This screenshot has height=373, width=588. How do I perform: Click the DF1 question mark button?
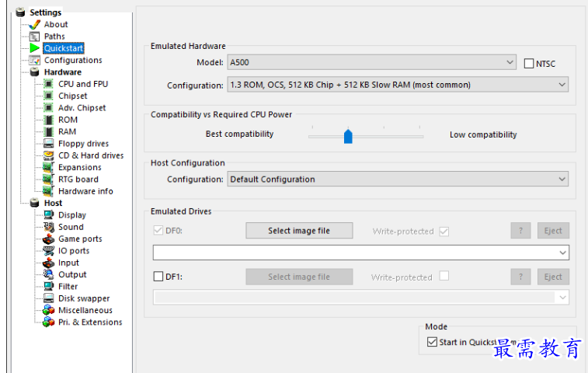[x=520, y=277]
